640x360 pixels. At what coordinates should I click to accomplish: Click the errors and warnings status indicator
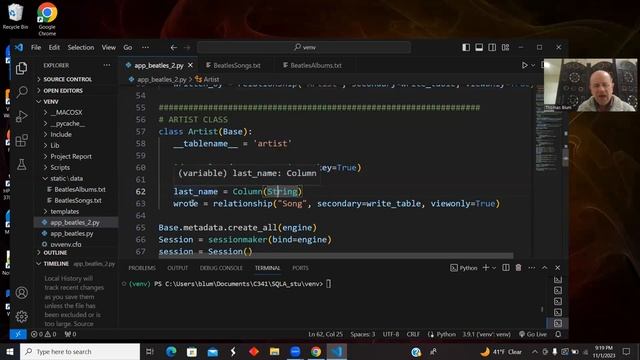pyautogui.click(x=44, y=334)
